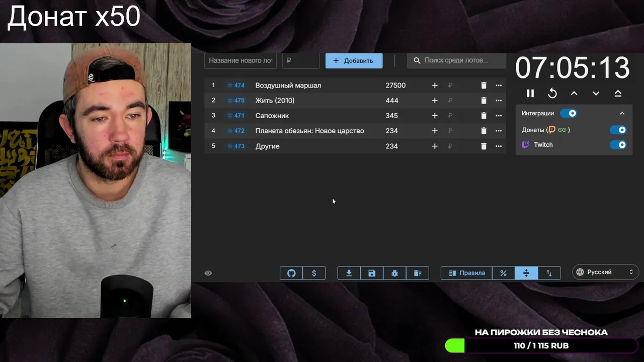The height and width of the screenshot is (362, 644).
Task: Add to lot Воздушный маршал with plus icon
Action: click(x=435, y=85)
